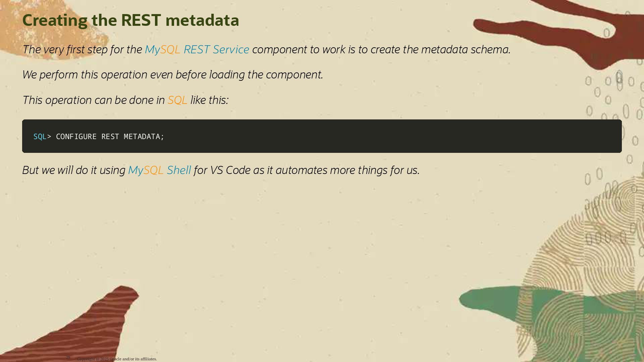Click the 'Creating the REST metadata' title
The height and width of the screenshot is (362, 644).
click(x=130, y=20)
